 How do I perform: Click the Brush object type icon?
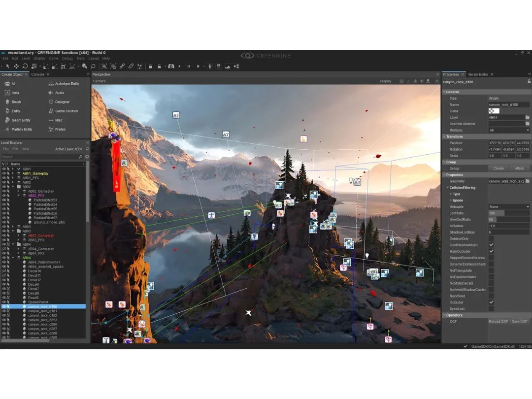[x=7, y=102]
